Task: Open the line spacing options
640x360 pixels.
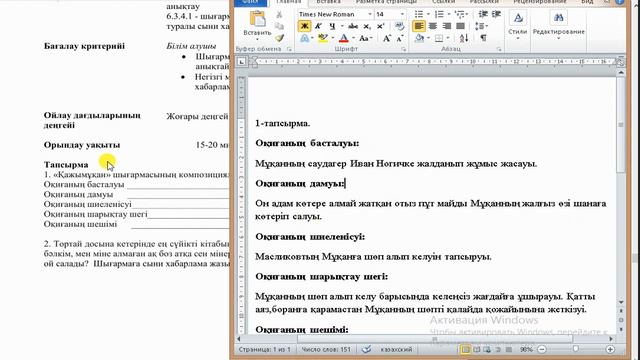Action: pyautogui.click(x=481, y=26)
